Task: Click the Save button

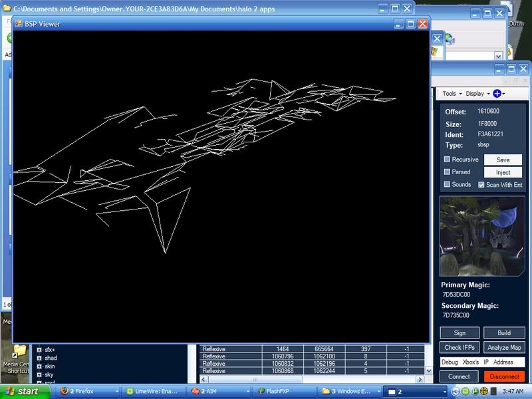Action: click(503, 160)
